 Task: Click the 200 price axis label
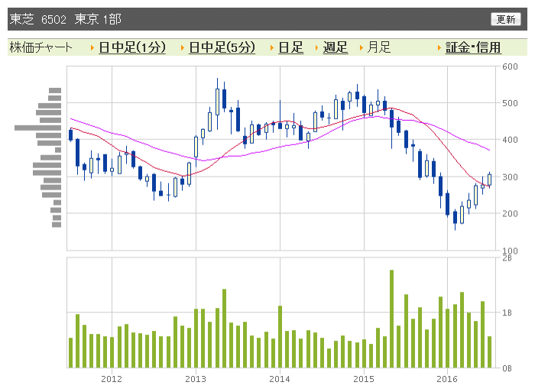[x=510, y=213]
